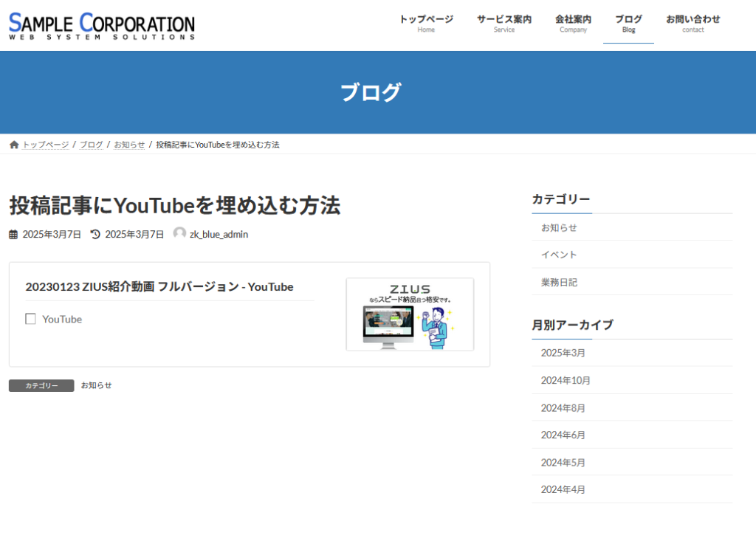The width and height of the screenshot is (756, 538).
Task: Click the ブログ banner heading
Action: [x=371, y=92]
